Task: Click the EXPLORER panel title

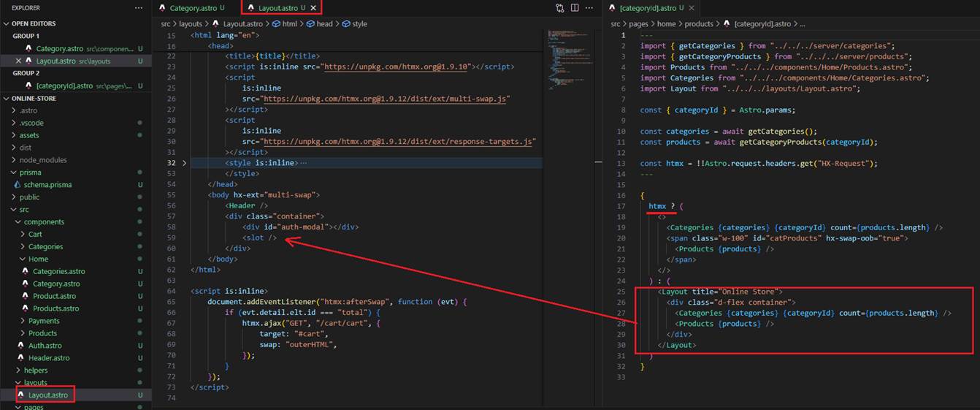Action: (26, 7)
